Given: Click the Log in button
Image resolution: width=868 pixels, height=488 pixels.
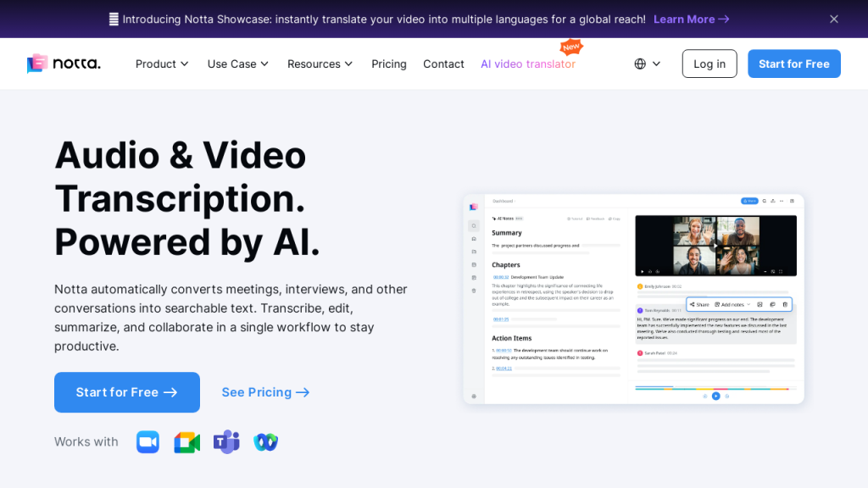Looking at the screenshot, I should point(709,64).
